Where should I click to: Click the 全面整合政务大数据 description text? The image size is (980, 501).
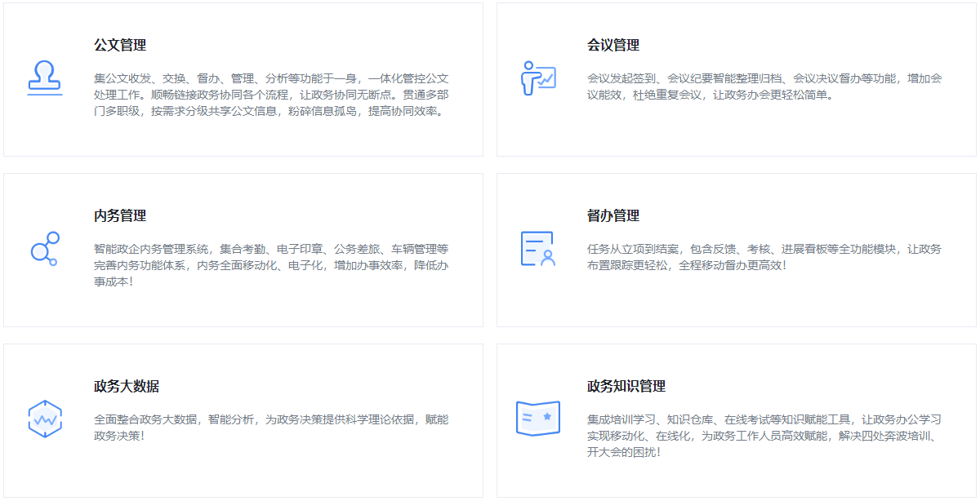(271, 428)
